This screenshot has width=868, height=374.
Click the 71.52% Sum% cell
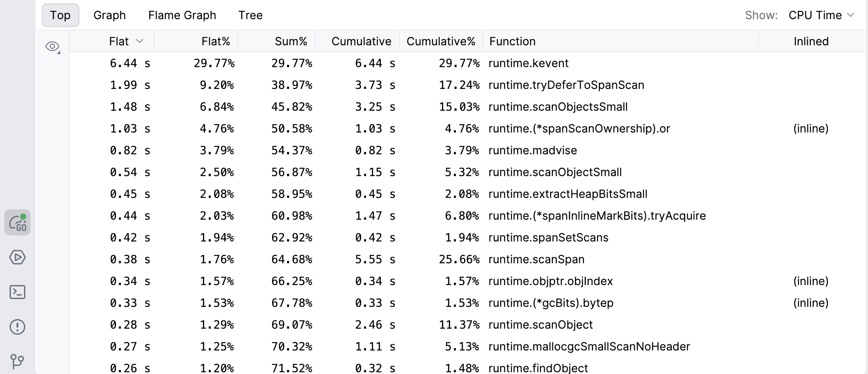click(x=292, y=368)
